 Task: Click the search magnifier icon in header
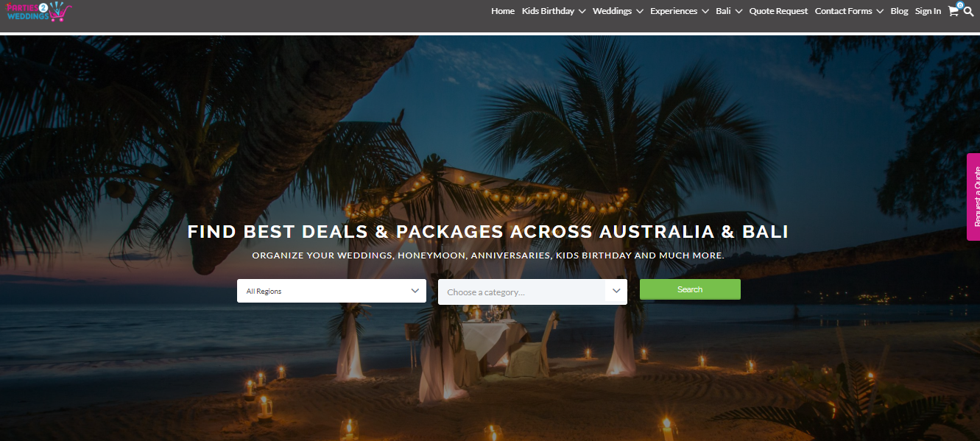coord(968,11)
